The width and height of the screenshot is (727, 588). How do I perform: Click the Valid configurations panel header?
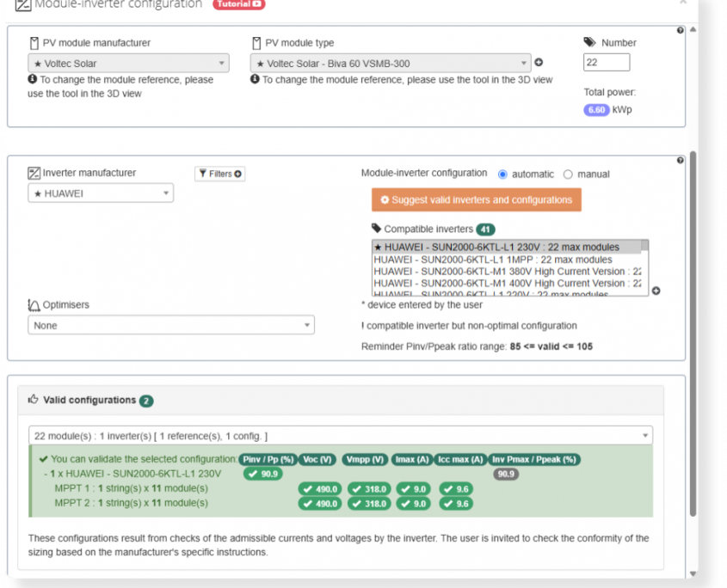341,400
